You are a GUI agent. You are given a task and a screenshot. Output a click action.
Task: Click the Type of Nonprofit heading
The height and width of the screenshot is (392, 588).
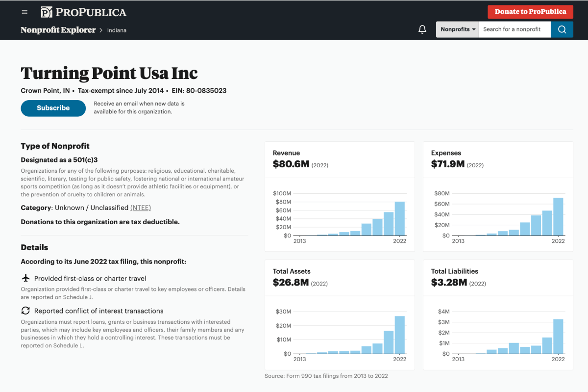point(55,146)
